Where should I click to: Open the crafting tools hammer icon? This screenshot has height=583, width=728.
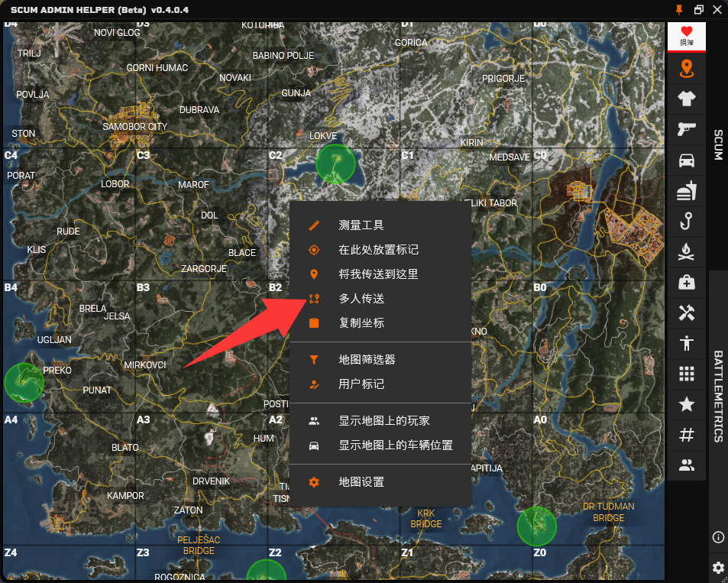coord(686,313)
